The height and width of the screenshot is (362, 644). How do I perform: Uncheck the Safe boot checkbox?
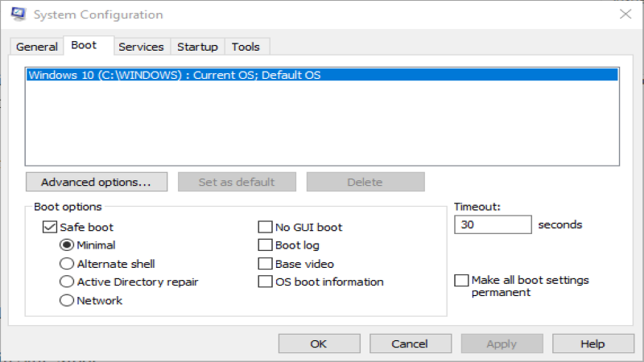click(x=50, y=227)
